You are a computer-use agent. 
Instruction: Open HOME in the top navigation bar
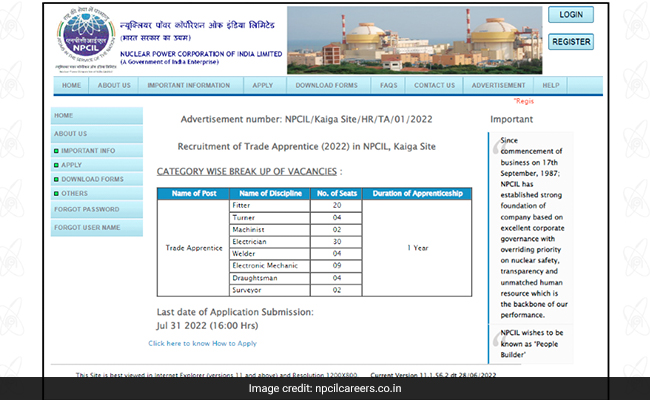point(71,86)
